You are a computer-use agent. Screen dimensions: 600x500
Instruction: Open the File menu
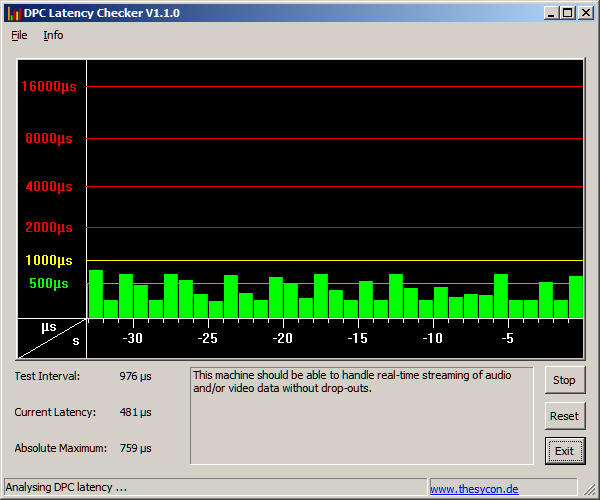19,35
